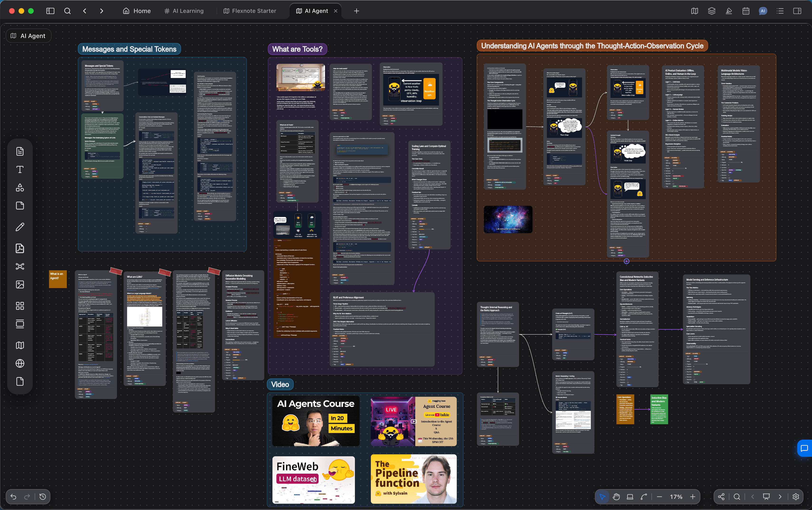
Task: Navigate forward with top chevron
Action: coord(101,11)
